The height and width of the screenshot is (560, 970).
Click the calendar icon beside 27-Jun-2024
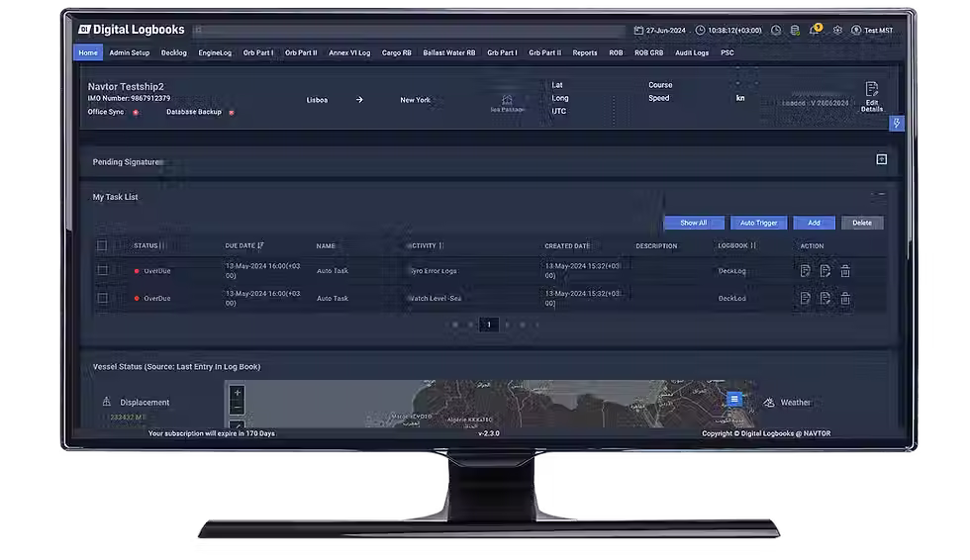point(638,31)
